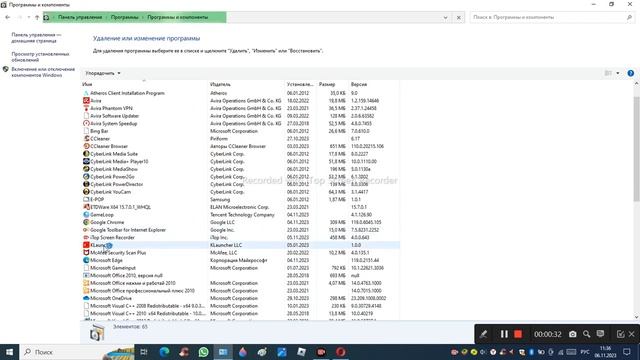This screenshot has height=360, width=640.
Task: Select the CCleaner Browser entry
Action: click(240, 146)
